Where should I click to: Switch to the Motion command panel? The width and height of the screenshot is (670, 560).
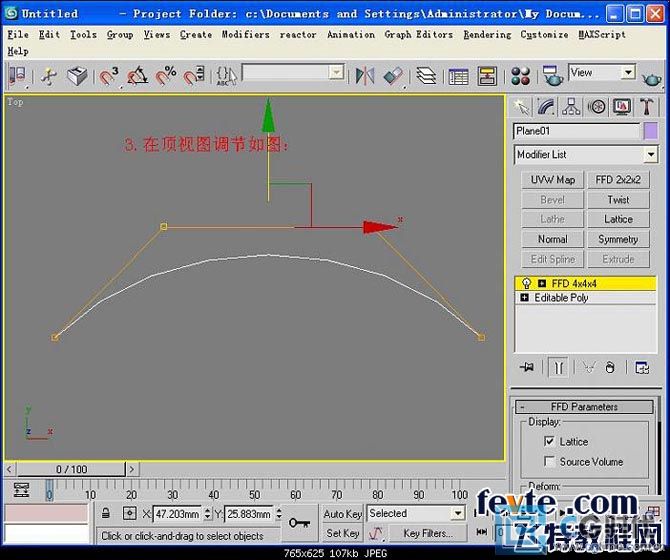click(597, 106)
